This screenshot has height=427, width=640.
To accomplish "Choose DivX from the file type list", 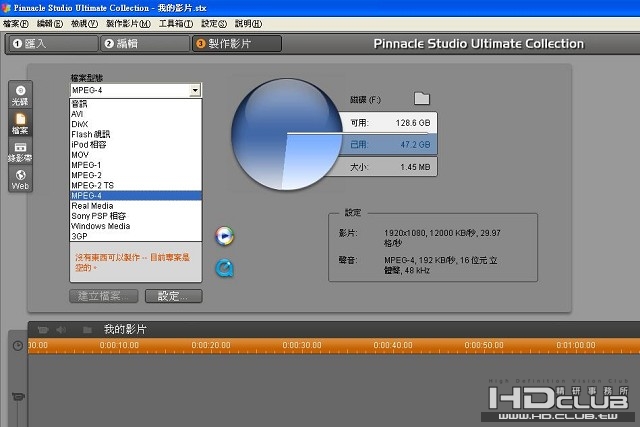I will coord(136,124).
